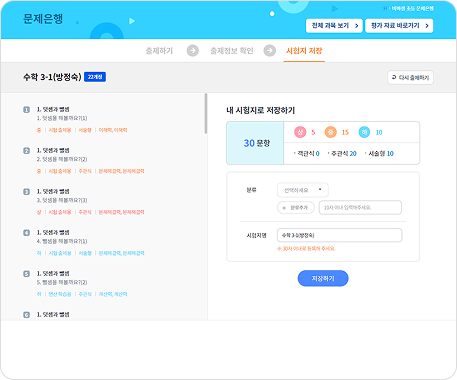The height and width of the screenshot is (380, 457).
Task: Click the 문제은행 logo title
Action: pyautogui.click(x=43, y=19)
